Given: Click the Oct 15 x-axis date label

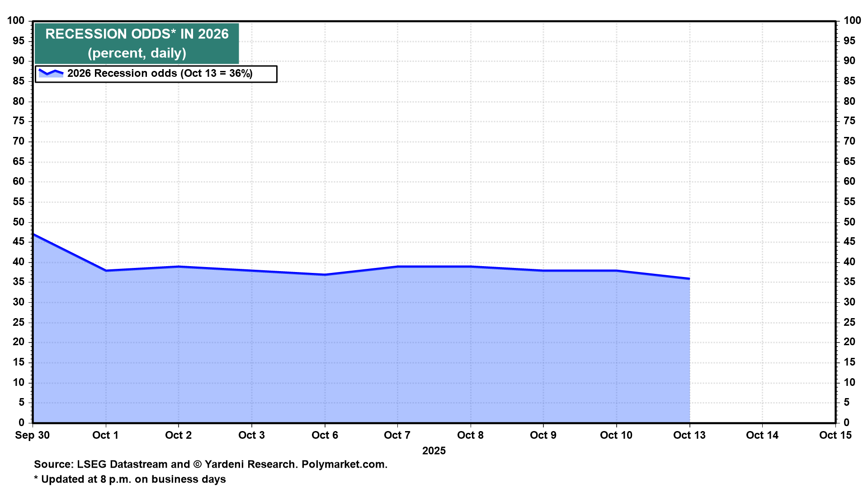Looking at the screenshot, I should pyautogui.click(x=835, y=435).
